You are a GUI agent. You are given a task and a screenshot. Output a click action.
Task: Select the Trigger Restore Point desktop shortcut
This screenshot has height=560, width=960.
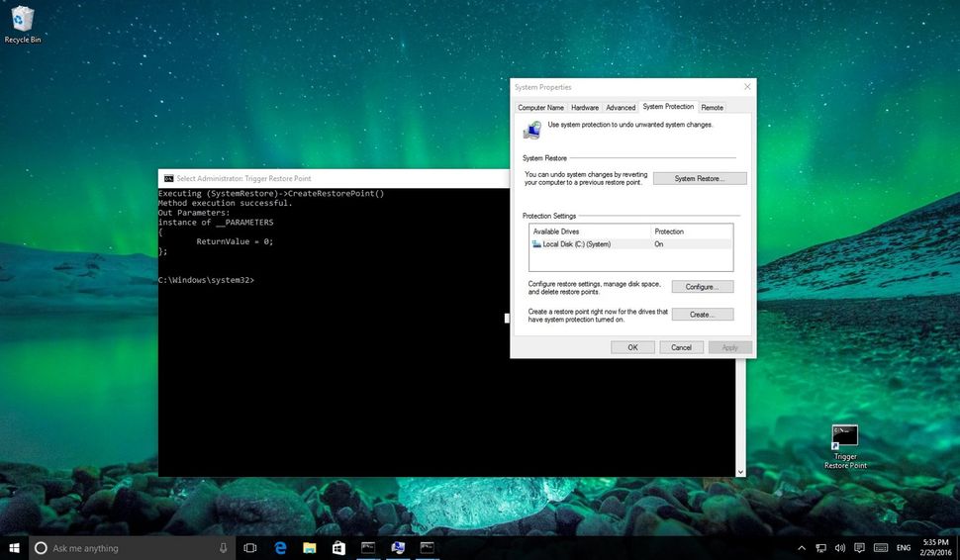click(845, 447)
